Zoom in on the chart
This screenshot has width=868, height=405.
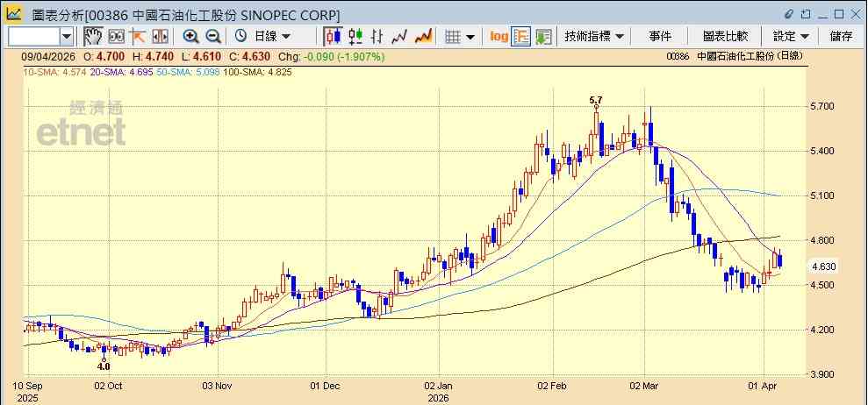[191, 37]
